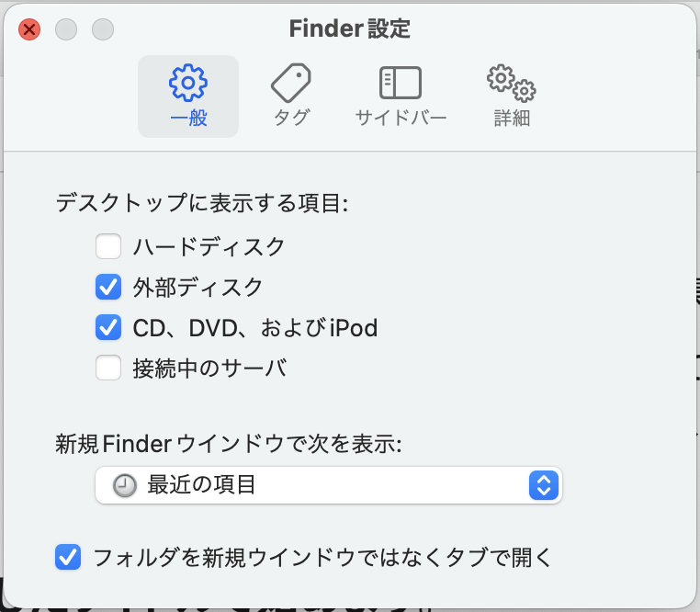Image resolution: width=700 pixels, height=612 pixels.
Task: Check the 接続中のサーバ checkbox
Action: pyautogui.click(x=108, y=368)
